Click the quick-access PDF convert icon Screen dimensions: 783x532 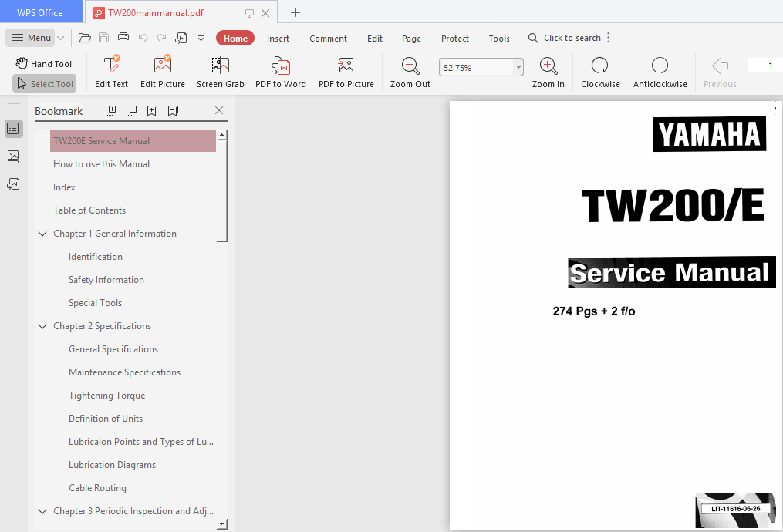[x=181, y=38]
